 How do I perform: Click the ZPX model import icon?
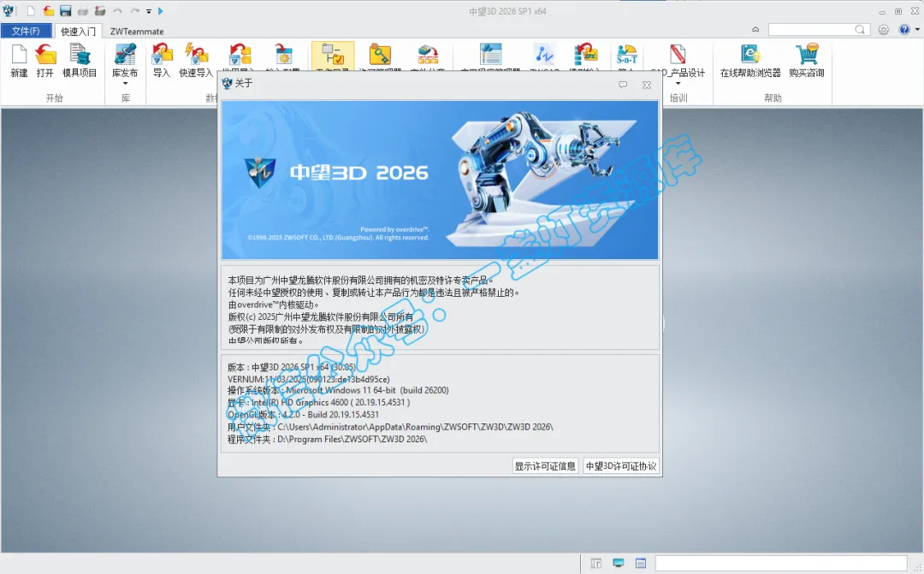coord(586,56)
